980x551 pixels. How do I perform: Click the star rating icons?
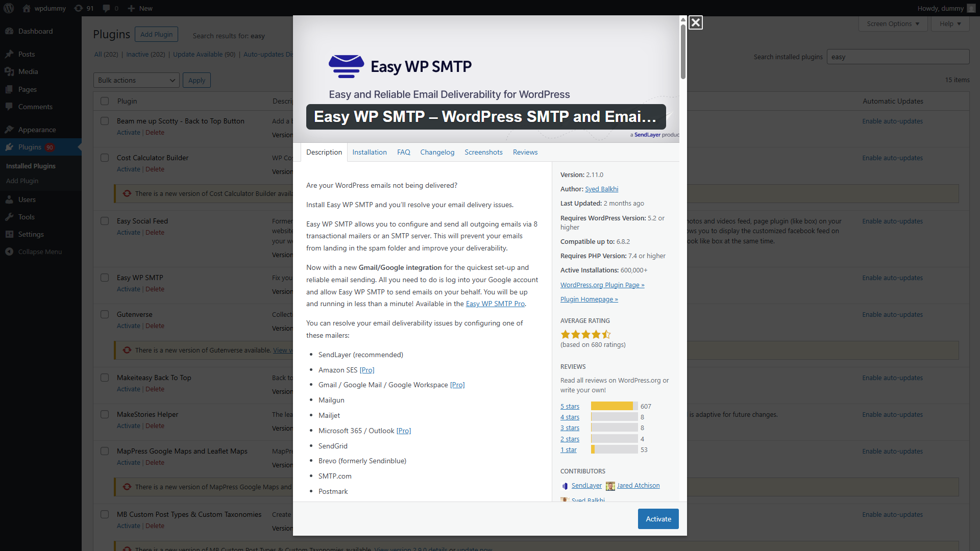coord(585,335)
